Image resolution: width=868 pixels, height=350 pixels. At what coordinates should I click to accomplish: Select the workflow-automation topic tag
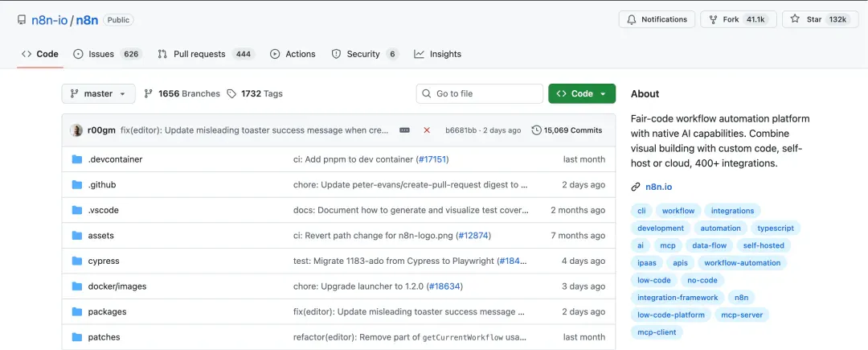[x=743, y=263]
